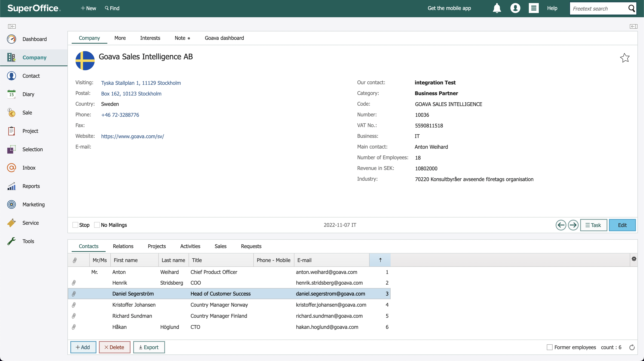This screenshot has width=644, height=361.
Task: Sort contacts by E-mail column
Action: pos(332,260)
